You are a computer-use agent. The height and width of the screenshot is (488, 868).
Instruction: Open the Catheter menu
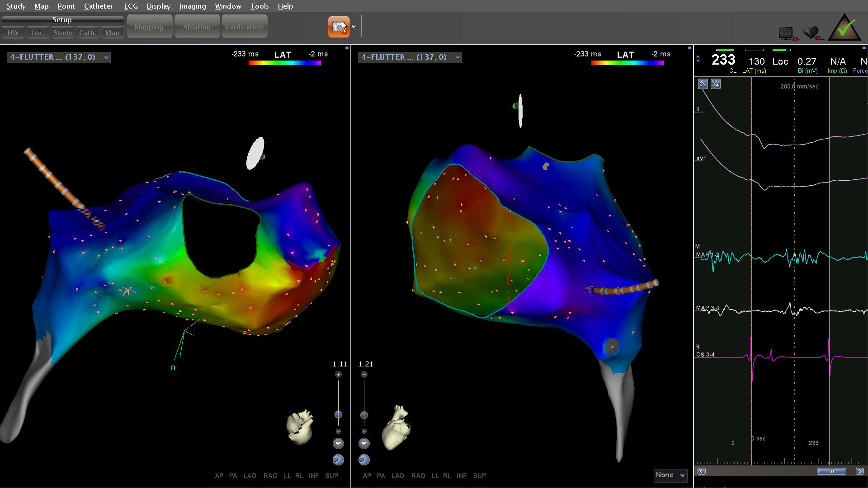98,6
